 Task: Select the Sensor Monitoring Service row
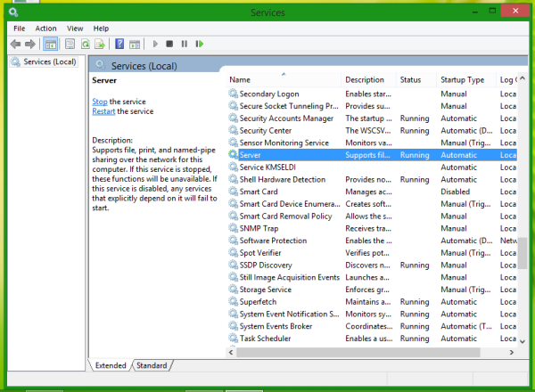coord(372,143)
